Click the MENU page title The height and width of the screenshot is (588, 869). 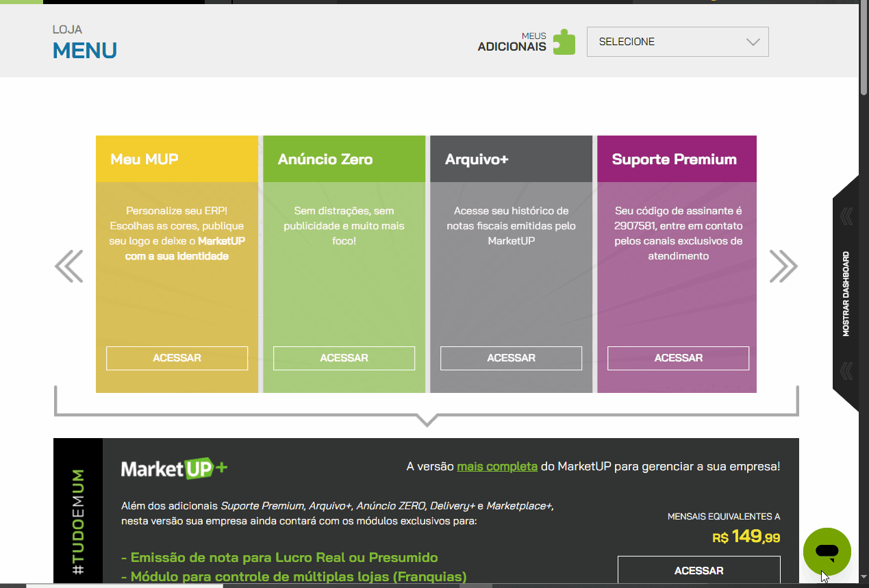[85, 51]
